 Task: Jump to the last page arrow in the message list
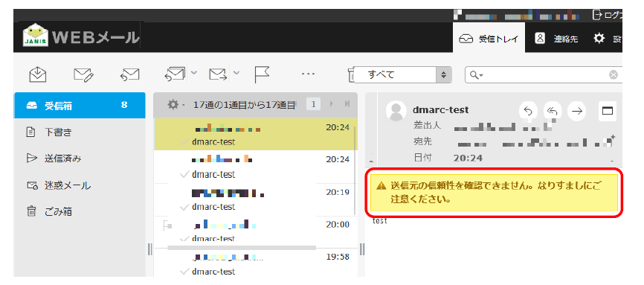[x=347, y=104]
